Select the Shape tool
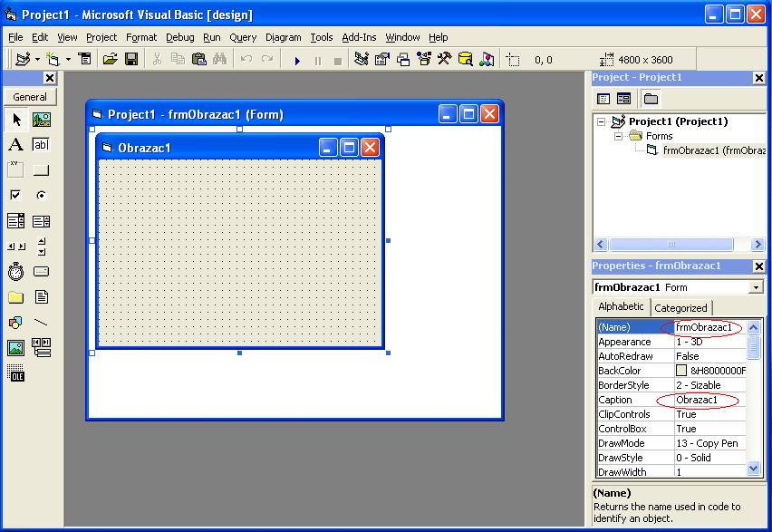 [15, 323]
